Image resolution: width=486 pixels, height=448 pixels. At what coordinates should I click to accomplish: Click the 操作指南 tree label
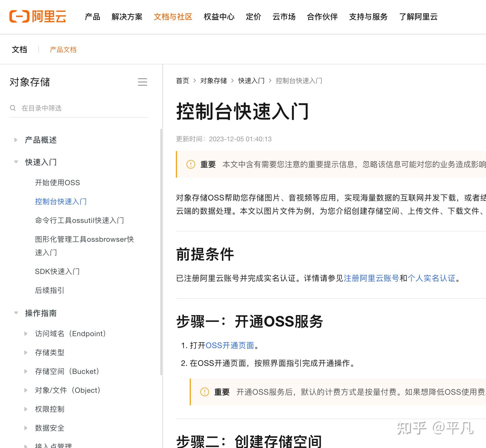click(41, 313)
